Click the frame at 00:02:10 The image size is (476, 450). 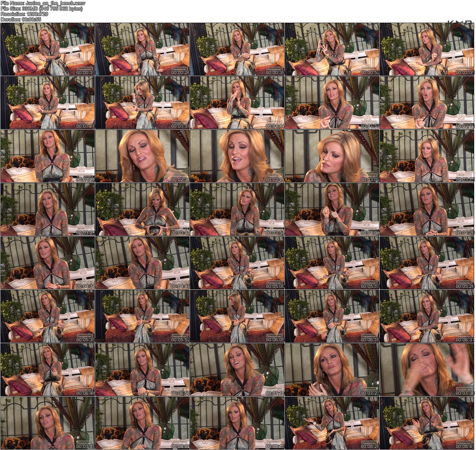427,102
